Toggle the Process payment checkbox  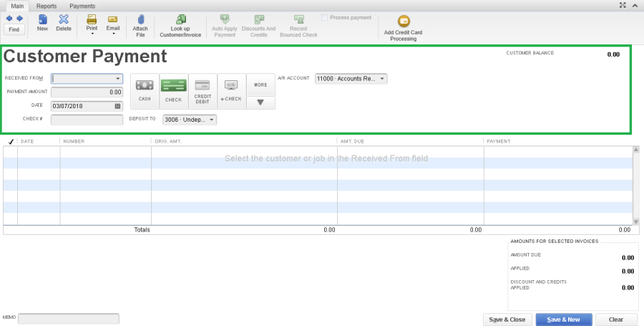pyautogui.click(x=324, y=18)
